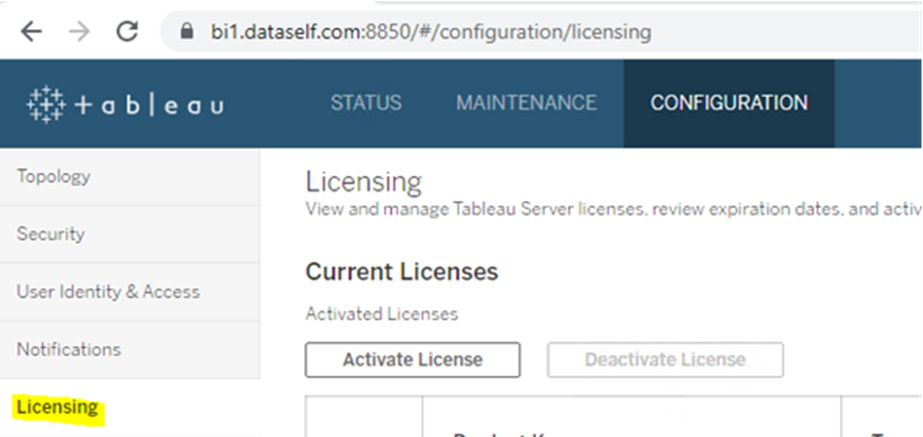
Task: Click the Tableau logo
Action: coord(125,104)
